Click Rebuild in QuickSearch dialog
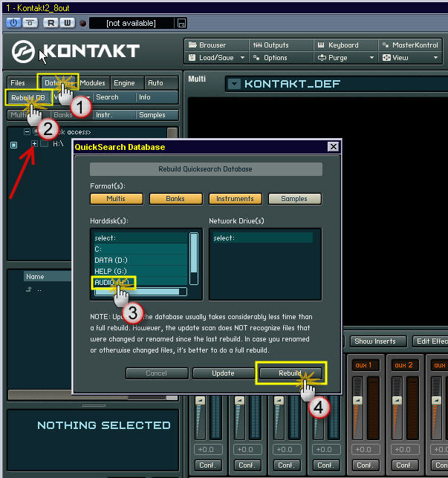 click(290, 373)
